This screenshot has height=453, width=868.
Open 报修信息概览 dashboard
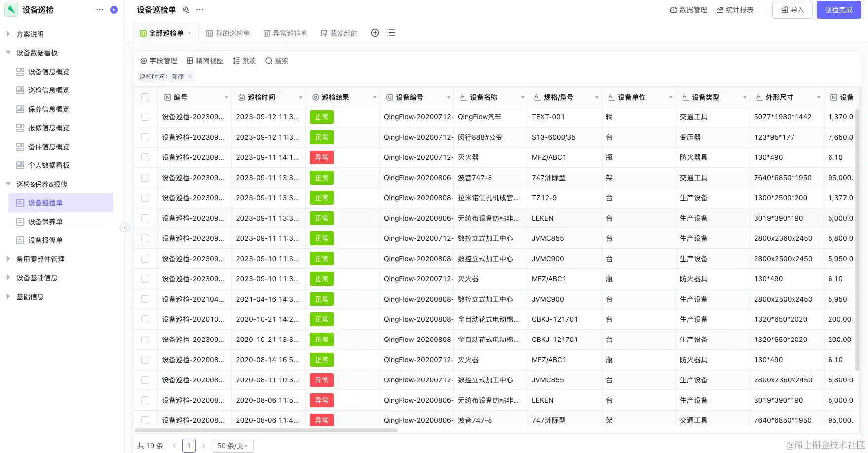point(49,128)
